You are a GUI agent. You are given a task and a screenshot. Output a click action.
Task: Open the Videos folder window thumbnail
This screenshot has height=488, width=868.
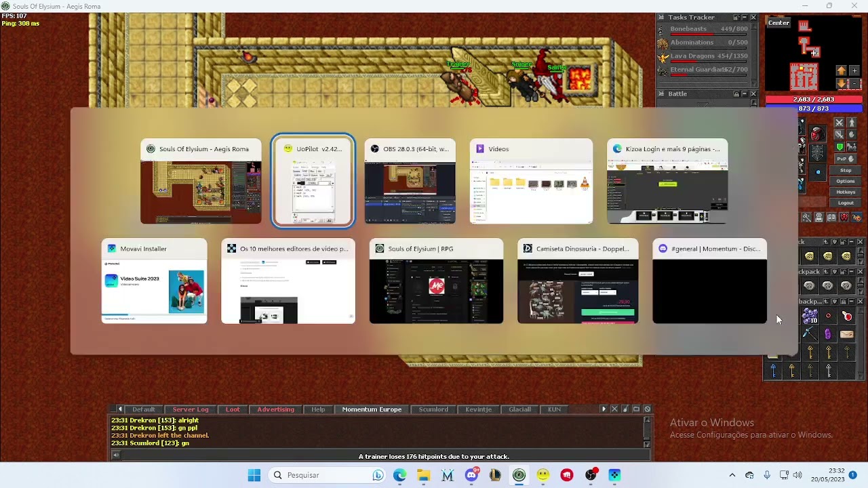click(531, 181)
